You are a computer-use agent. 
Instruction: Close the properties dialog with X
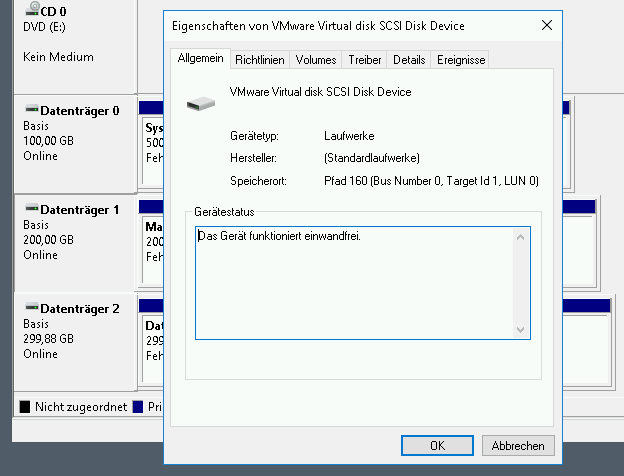[x=545, y=25]
